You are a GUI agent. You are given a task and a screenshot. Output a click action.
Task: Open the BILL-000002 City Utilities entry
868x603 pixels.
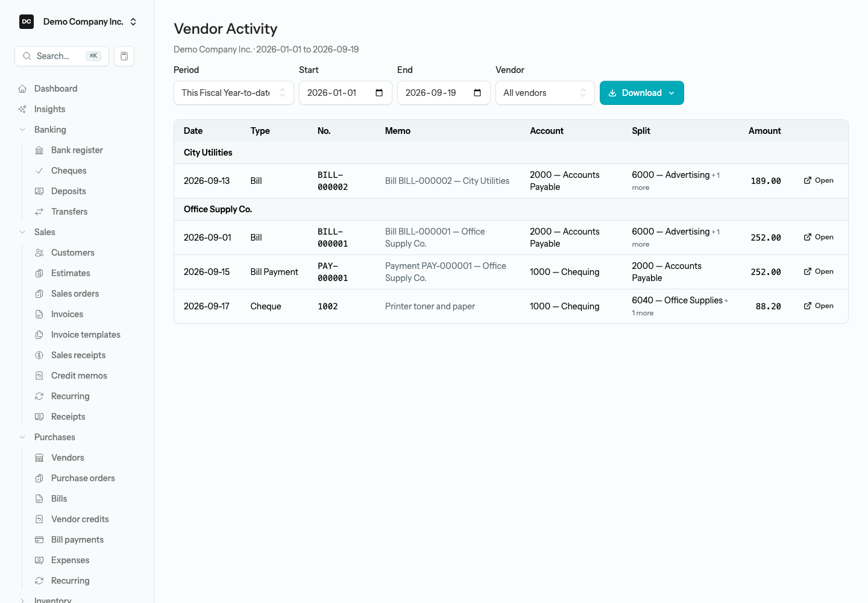(x=819, y=180)
